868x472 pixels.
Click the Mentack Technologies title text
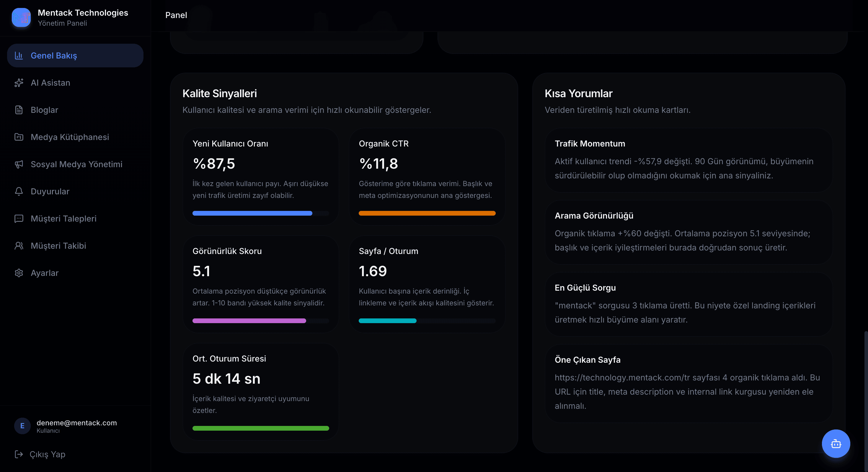coord(83,13)
